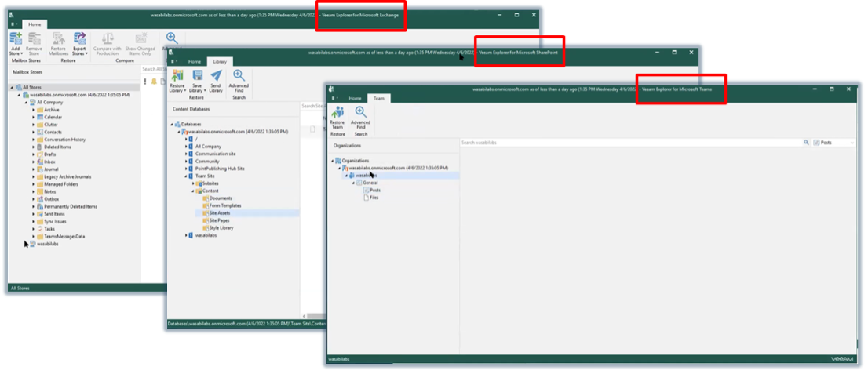
Task: Select Sent Items folder in mailbox tree
Action: pyautogui.click(x=55, y=214)
